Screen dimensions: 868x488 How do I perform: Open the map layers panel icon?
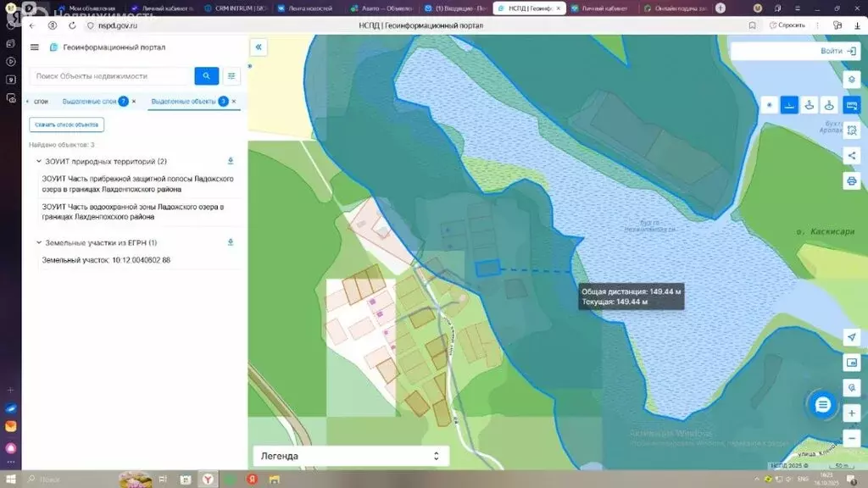tap(852, 79)
